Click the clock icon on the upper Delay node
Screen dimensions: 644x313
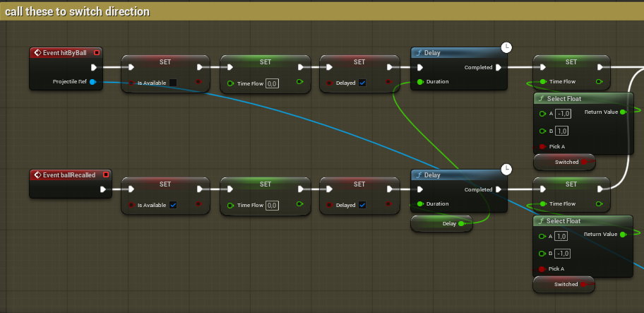tap(506, 47)
